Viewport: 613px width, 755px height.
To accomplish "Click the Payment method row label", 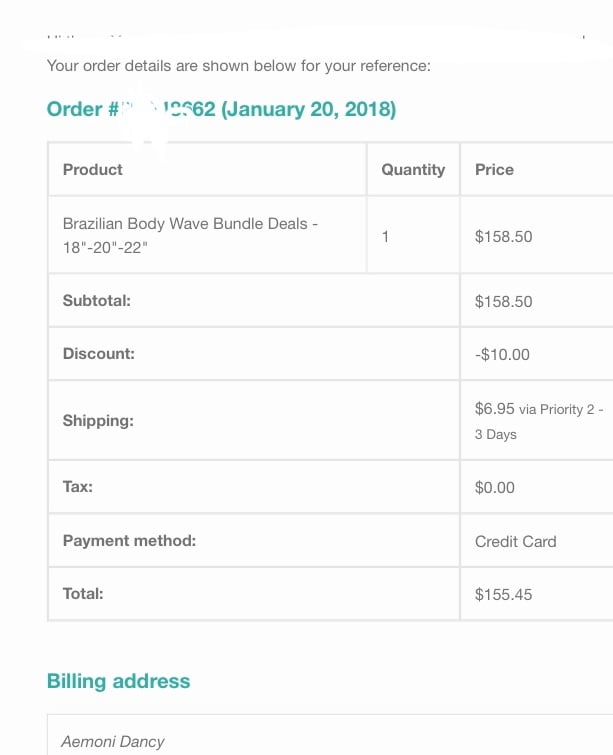I will point(129,541).
